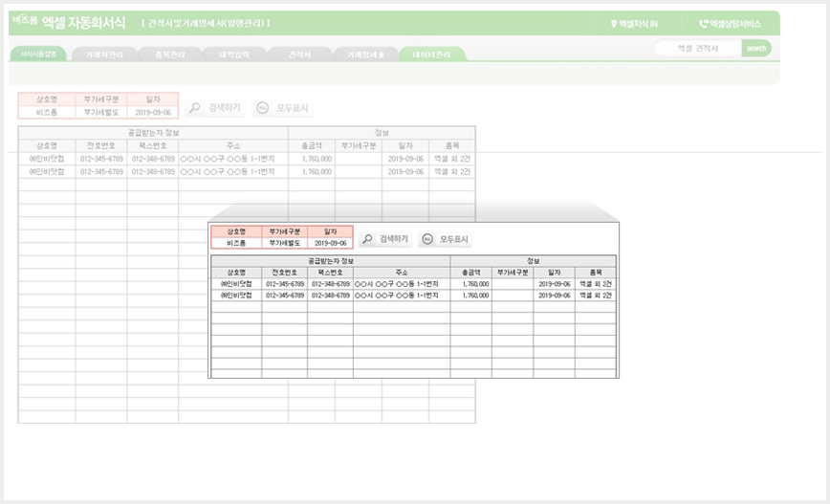Click magnifier icon of background sheet 검색하기
Screen dimensions: 830x504
(195, 107)
